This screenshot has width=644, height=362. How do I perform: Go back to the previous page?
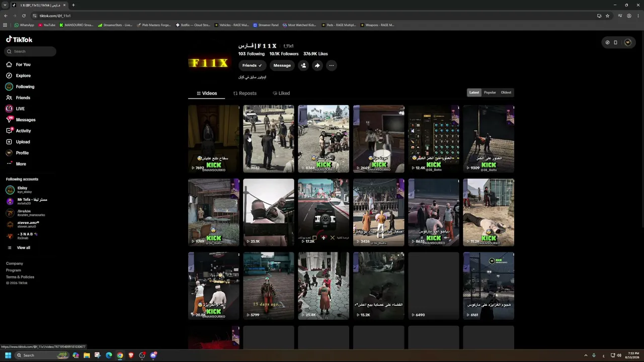coord(6,16)
